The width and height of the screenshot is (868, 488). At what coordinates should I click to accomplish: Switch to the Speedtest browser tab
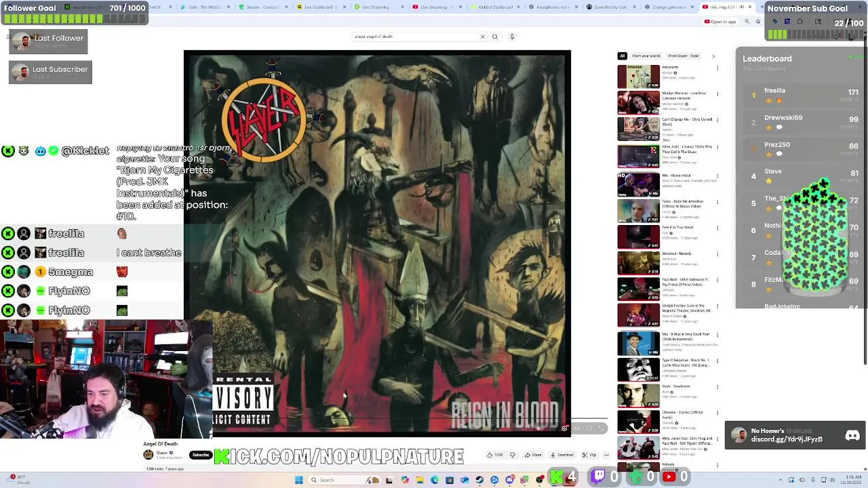(x=611, y=7)
